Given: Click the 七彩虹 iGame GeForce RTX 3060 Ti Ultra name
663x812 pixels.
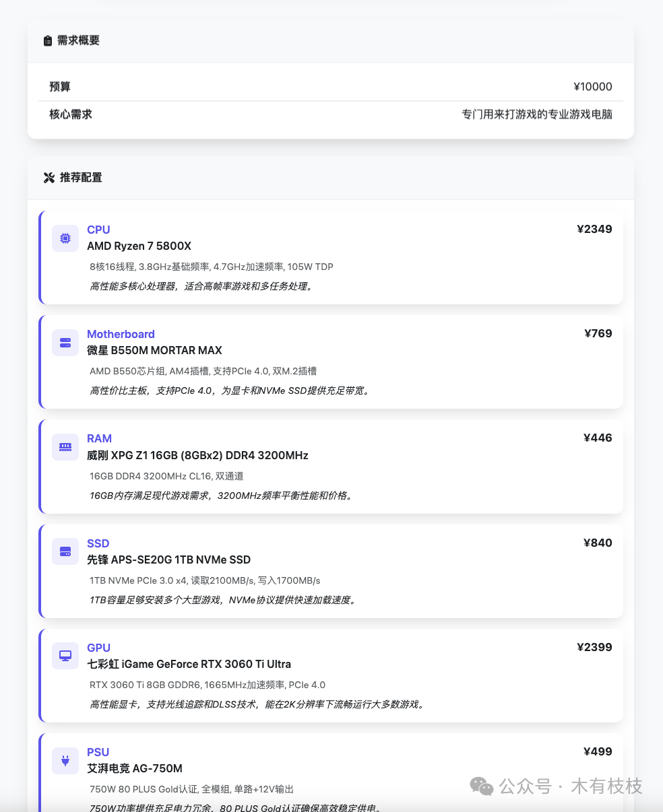Looking at the screenshot, I should 189,664.
